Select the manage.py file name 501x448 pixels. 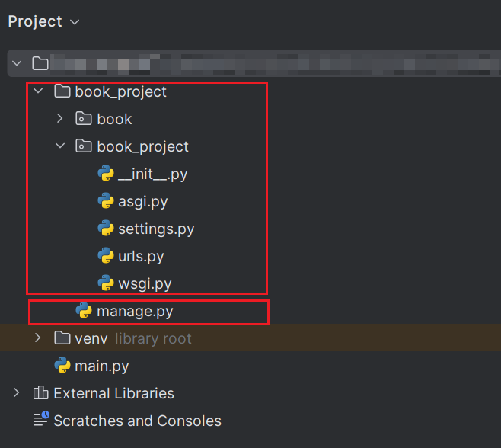(135, 312)
